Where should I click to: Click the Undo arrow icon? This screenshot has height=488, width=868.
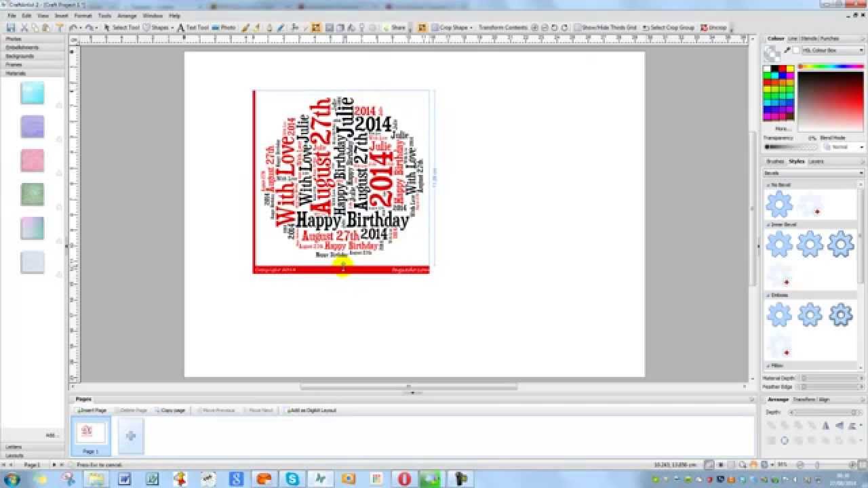72,28
